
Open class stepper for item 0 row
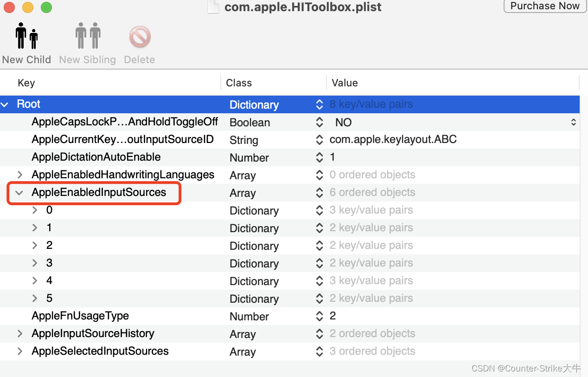pyautogui.click(x=320, y=210)
